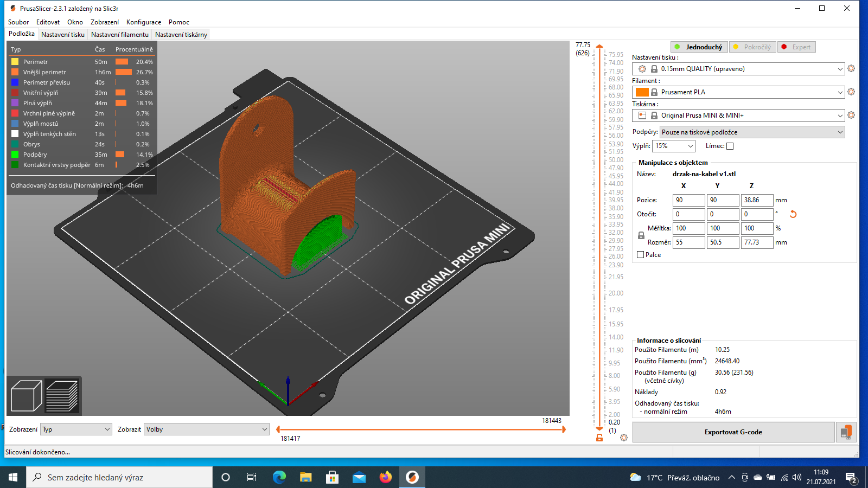This screenshot has height=488, width=868.
Task: Switch to Nastavení tiskárny tab
Action: (181, 34)
